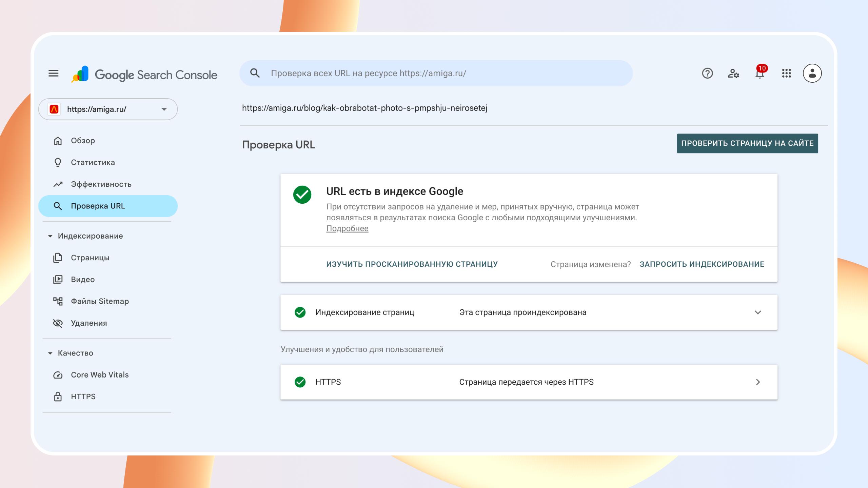This screenshot has height=488, width=868.
Task: Click the account avatar icon
Action: tap(812, 73)
